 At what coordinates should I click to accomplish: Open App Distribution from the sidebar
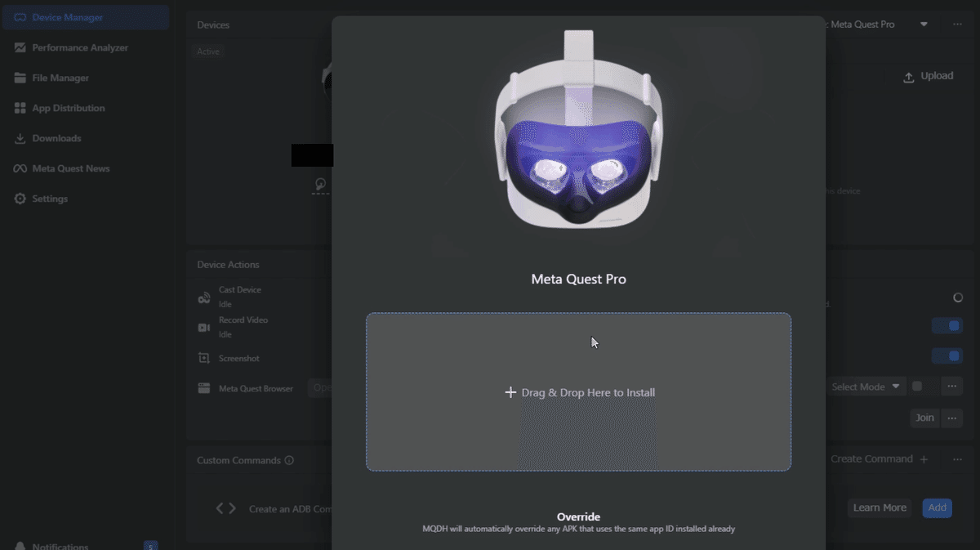coord(69,108)
